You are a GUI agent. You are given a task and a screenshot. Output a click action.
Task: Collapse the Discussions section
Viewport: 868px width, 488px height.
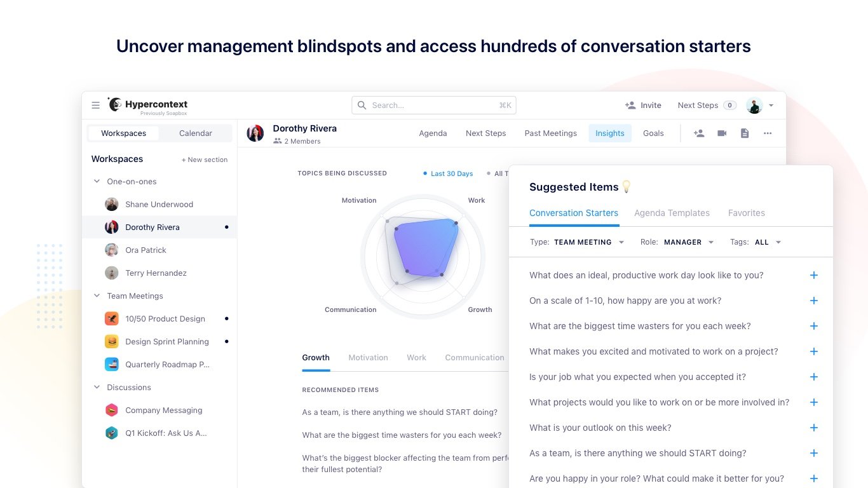[x=97, y=388]
